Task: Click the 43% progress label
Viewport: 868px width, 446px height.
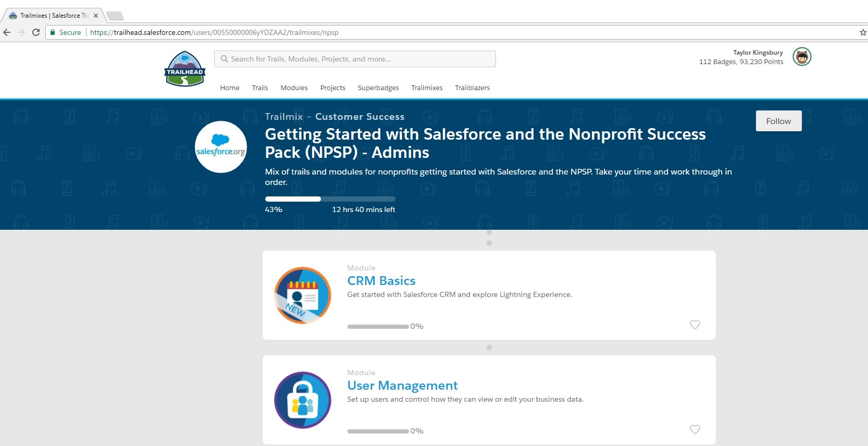Action: pos(274,209)
